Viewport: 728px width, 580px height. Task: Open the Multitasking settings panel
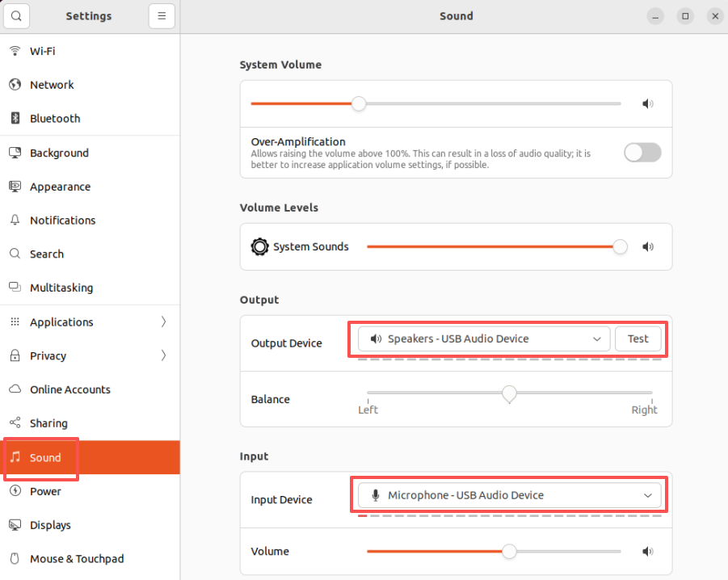pos(90,288)
